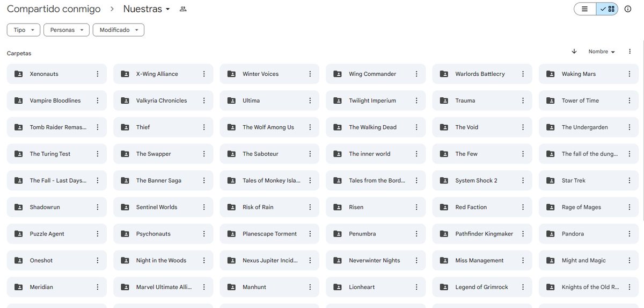The width and height of the screenshot is (644, 308).
Task: Select The Banner Saga folder
Action: [163, 181]
